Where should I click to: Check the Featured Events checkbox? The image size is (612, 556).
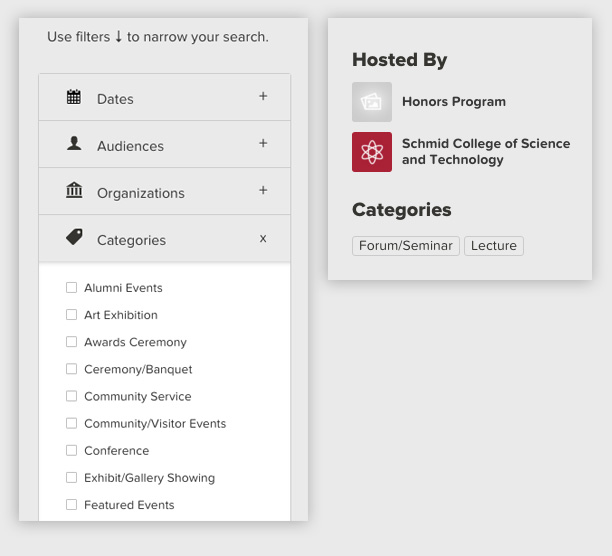click(x=71, y=505)
